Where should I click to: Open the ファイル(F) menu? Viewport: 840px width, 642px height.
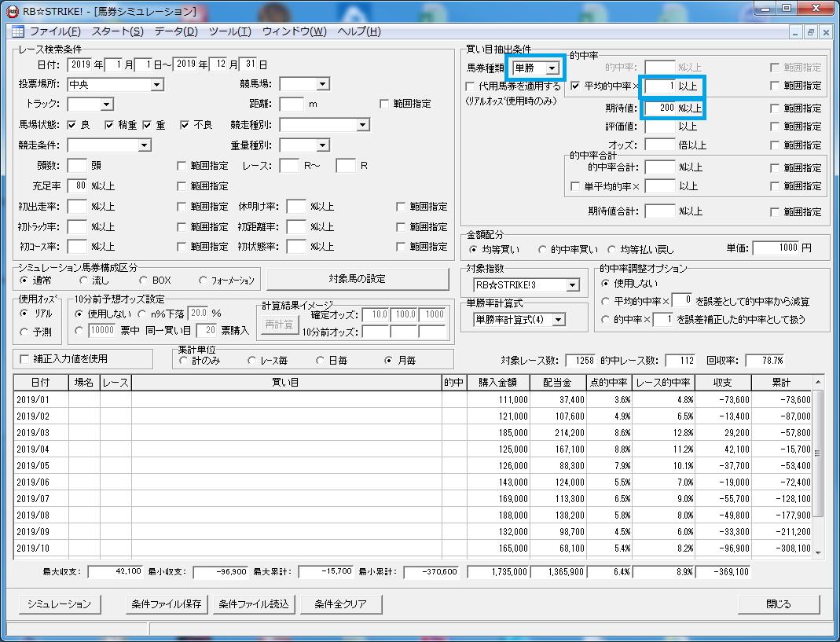coord(55,31)
